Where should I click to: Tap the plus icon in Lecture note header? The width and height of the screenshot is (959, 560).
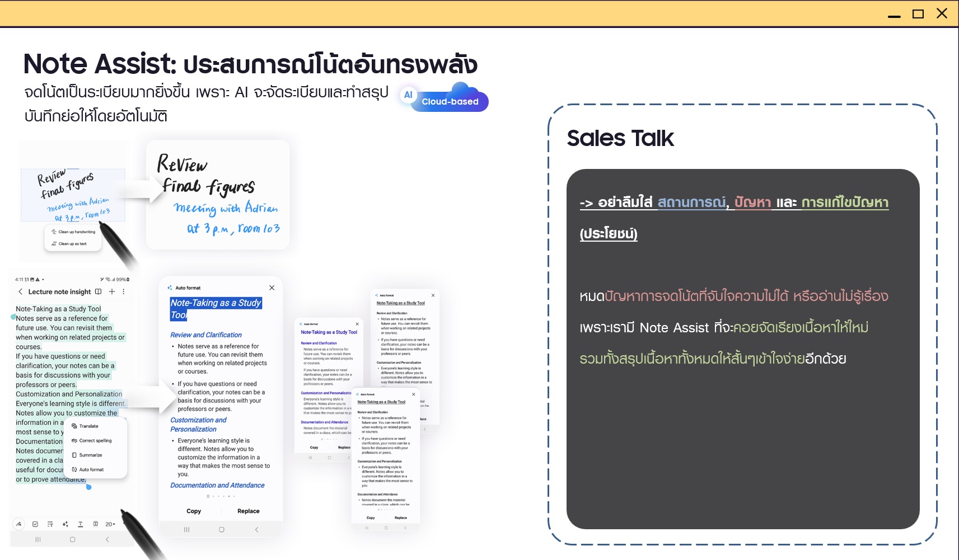point(112,291)
